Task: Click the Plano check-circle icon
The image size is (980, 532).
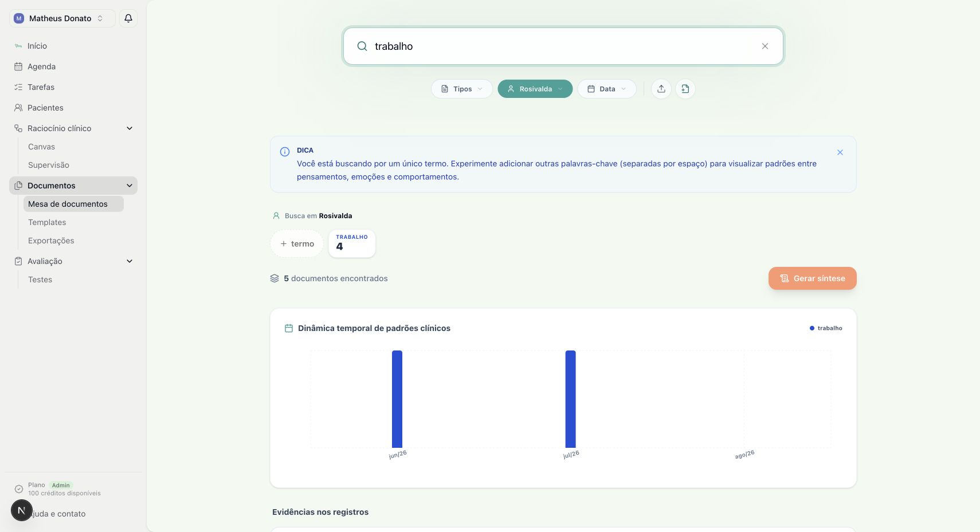Action: click(x=19, y=489)
